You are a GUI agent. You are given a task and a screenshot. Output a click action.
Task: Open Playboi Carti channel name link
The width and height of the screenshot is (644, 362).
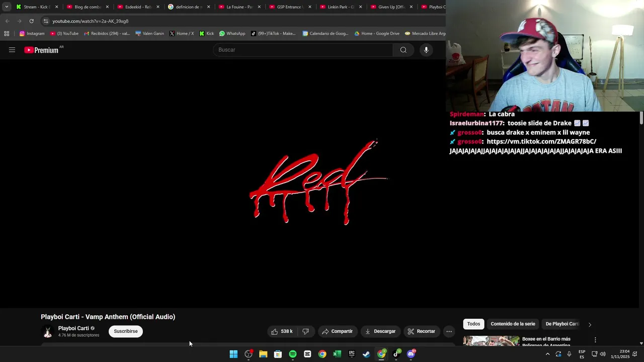pos(73,328)
